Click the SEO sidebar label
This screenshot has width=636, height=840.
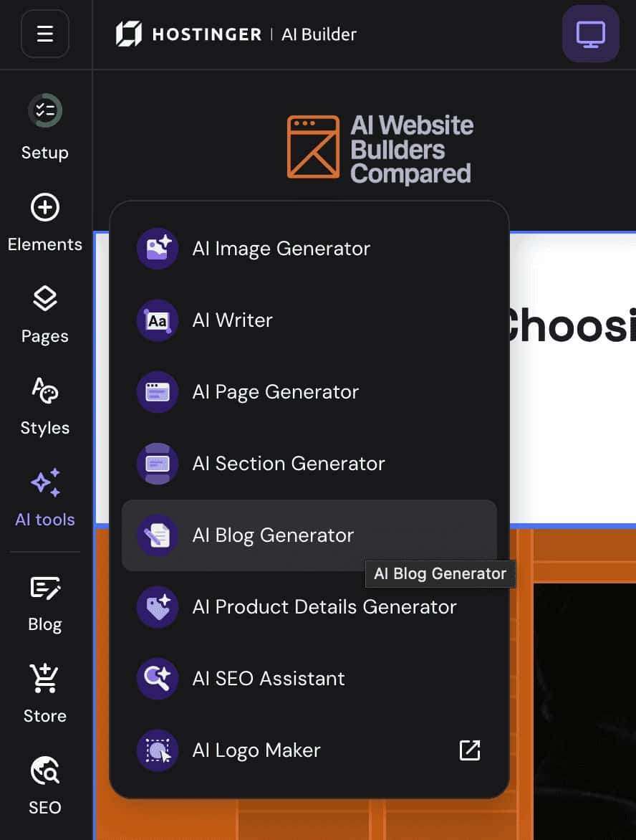(x=45, y=807)
